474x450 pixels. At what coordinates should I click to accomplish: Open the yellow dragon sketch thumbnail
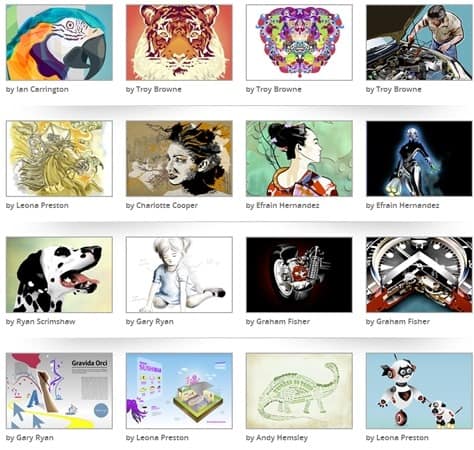click(x=59, y=158)
